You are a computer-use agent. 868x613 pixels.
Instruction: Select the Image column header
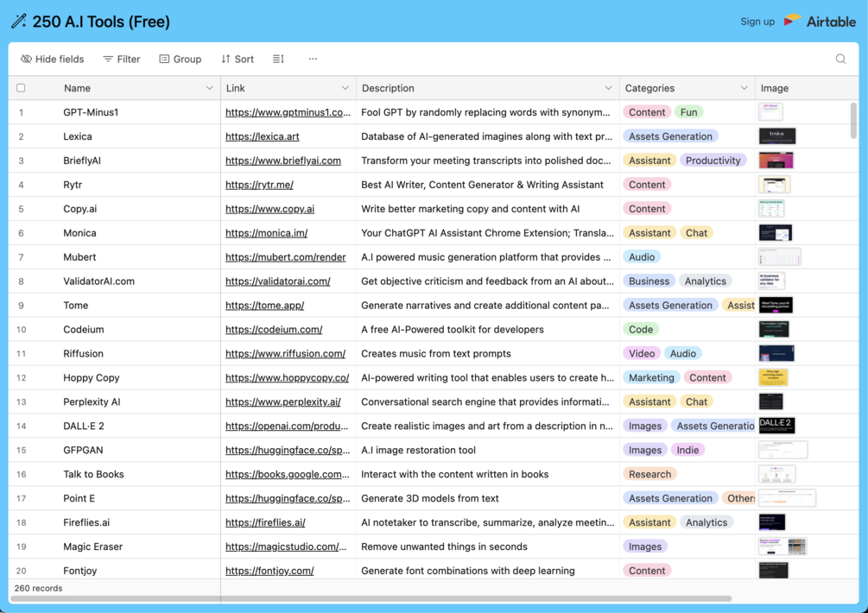tap(807, 88)
